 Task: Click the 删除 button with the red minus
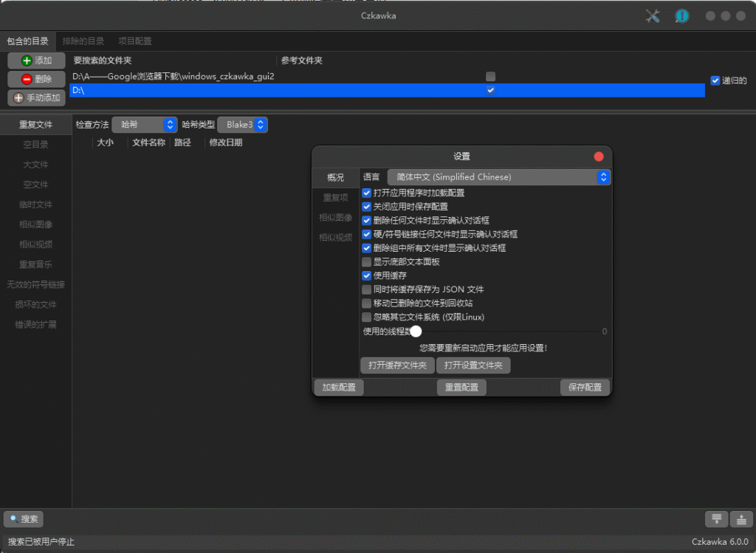pyautogui.click(x=37, y=79)
